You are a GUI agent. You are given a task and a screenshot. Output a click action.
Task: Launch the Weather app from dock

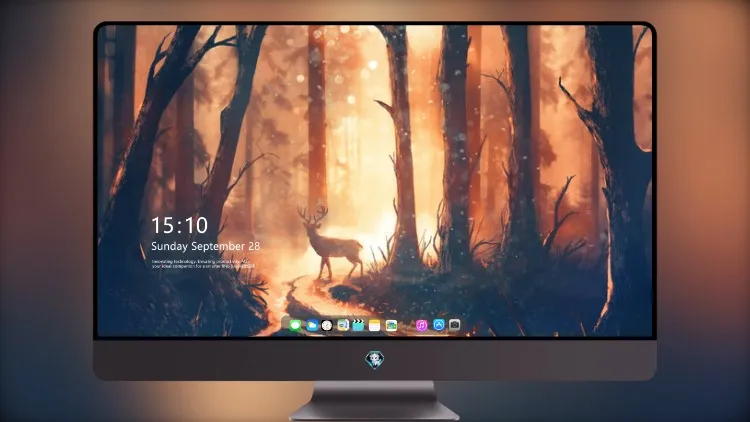(x=312, y=325)
